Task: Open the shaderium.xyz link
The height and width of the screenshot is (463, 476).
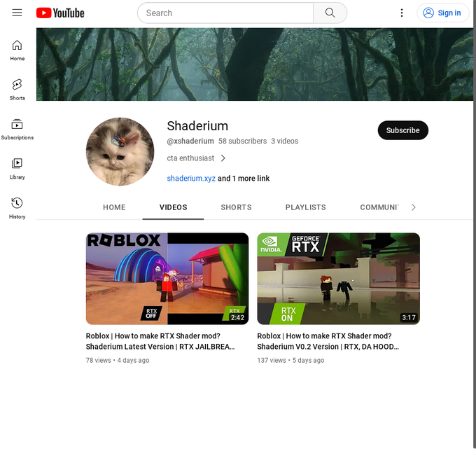Action: click(191, 179)
